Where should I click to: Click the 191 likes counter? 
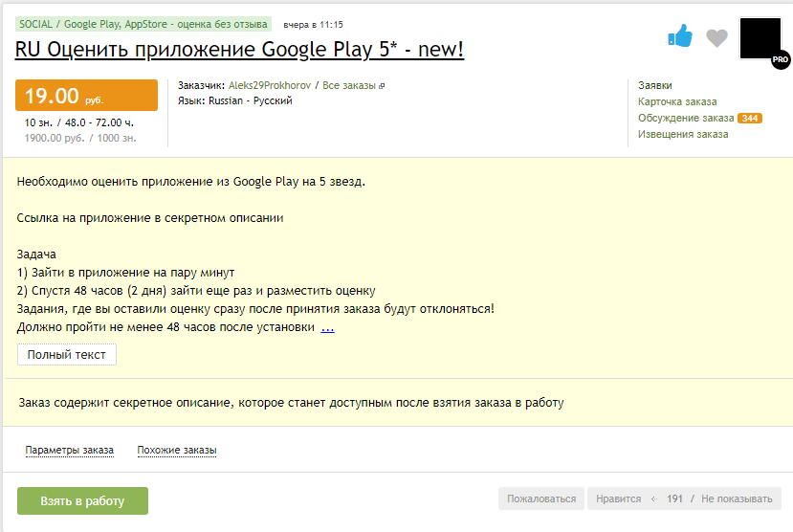tap(674, 499)
